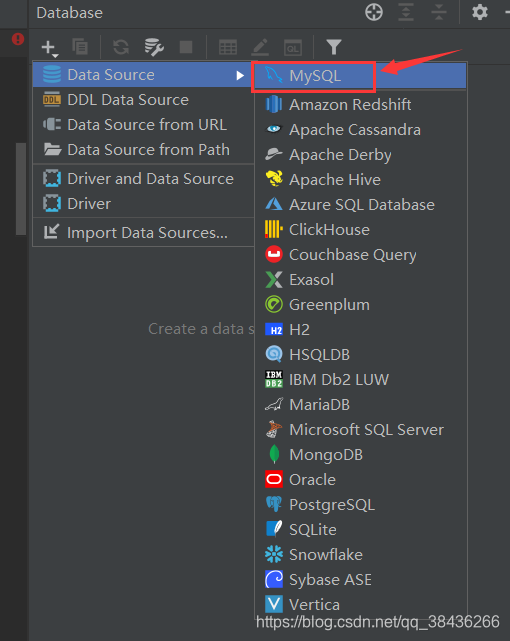510x641 pixels.
Task: Click the Duplicate toolbar icon
Action: (x=80, y=47)
